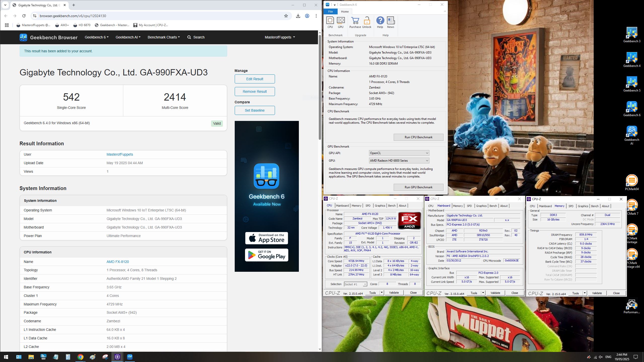The height and width of the screenshot is (362, 644).
Task: Open the volume icon in system tray
Action: click(x=601, y=357)
